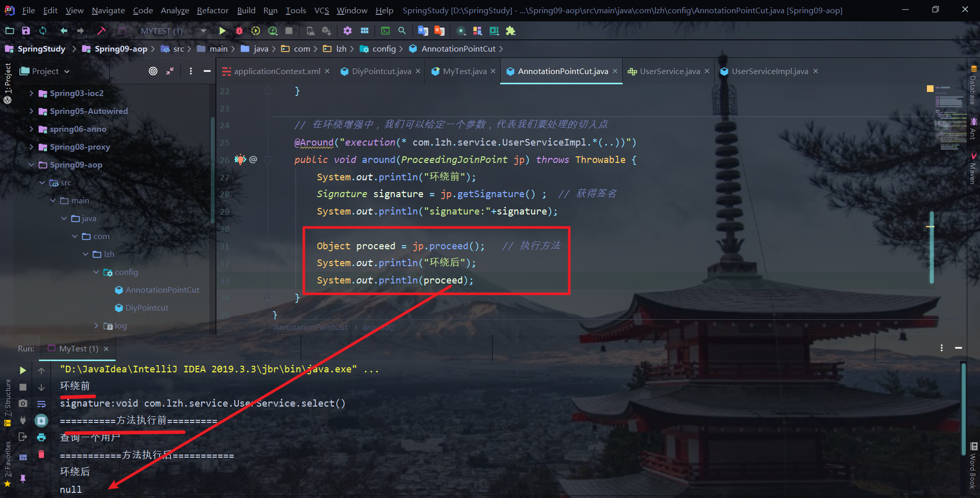This screenshot has height=498, width=980.
Task: Toggle soft-wrap in the Run console
Action: click(41, 404)
